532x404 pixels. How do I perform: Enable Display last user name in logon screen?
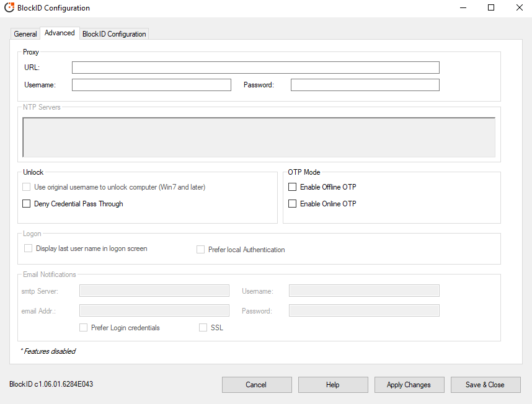[28, 248]
